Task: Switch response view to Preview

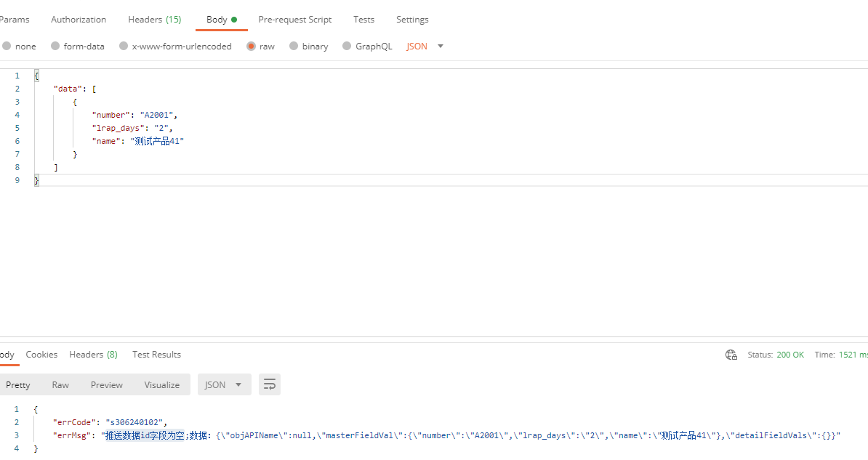Action: pyautogui.click(x=107, y=384)
